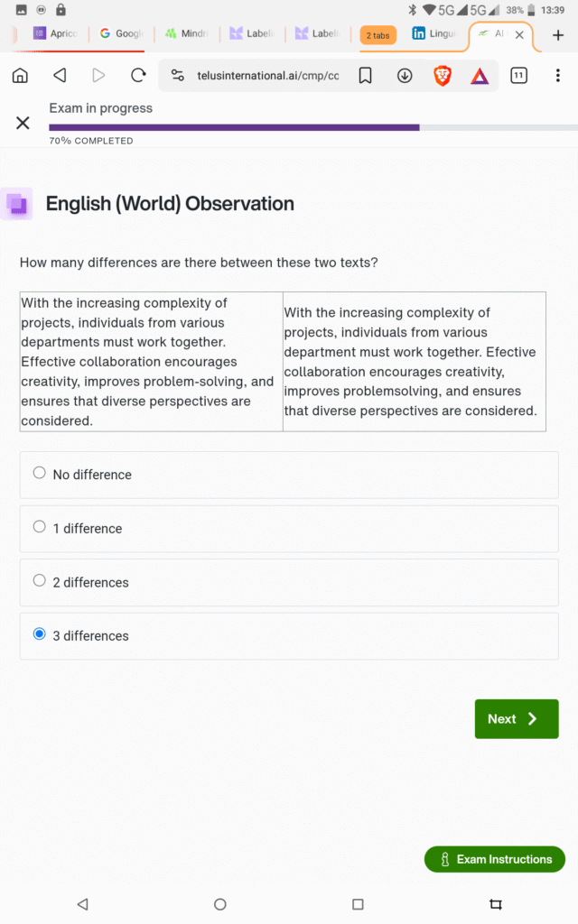Click the green Next button
Screen dimensions: 578x924
pyautogui.click(x=517, y=719)
